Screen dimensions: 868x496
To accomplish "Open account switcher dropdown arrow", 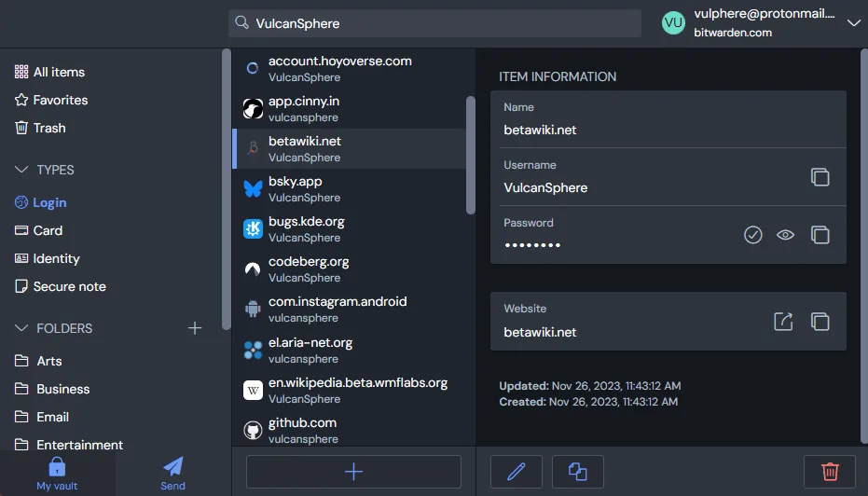I will (x=853, y=22).
